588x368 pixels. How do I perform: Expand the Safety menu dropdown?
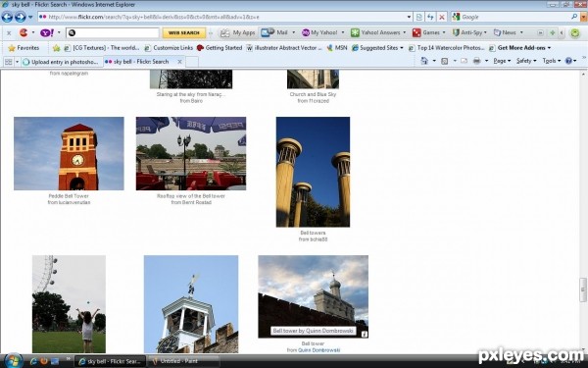526,61
